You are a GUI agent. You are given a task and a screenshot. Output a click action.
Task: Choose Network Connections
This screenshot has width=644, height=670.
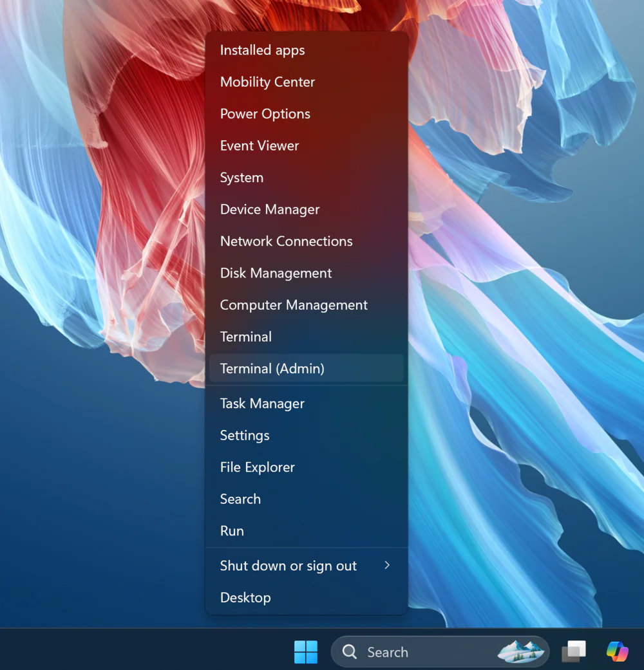tap(306, 241)
